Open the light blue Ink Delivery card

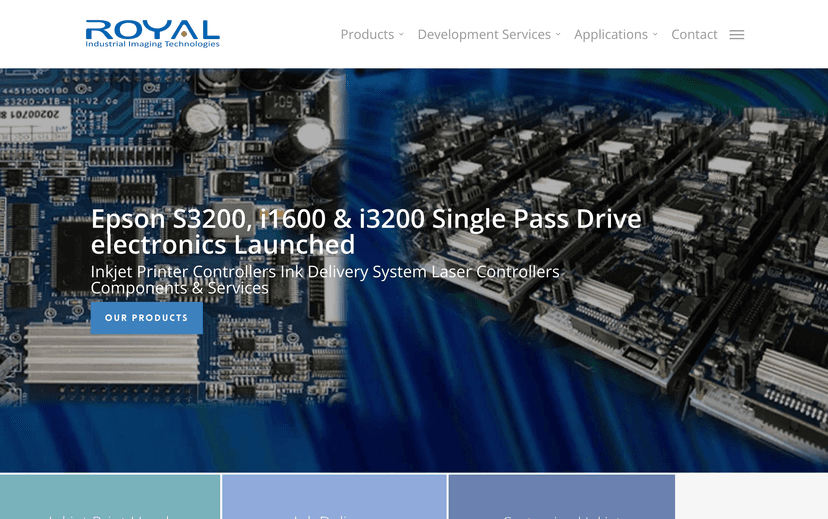334,497
